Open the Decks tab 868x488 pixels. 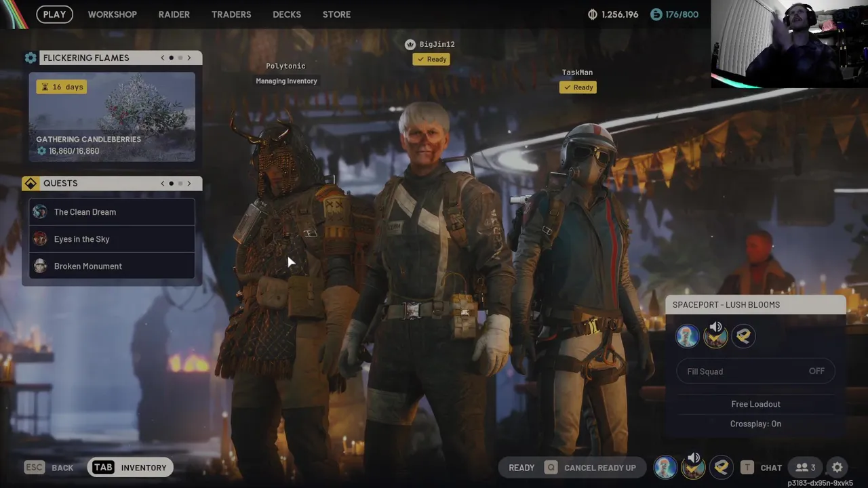pyautogui.click(x=287, y=14)
